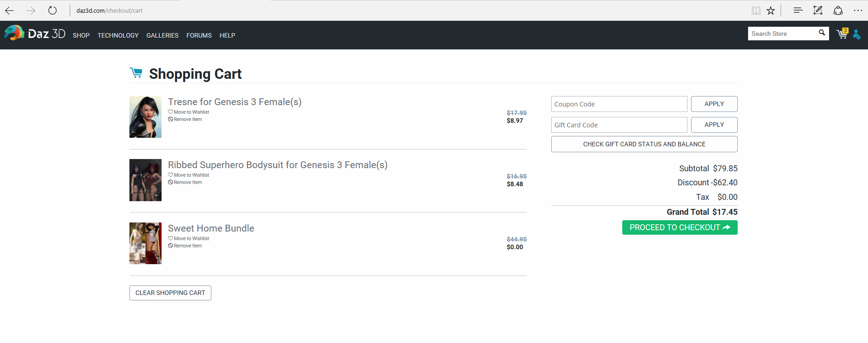Click Proceed to Checkout button
The image size is (868, 343).
tap(679, 227)
